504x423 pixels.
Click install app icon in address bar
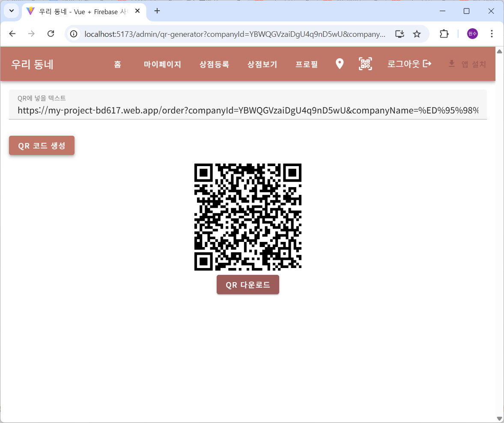point(400,34)
